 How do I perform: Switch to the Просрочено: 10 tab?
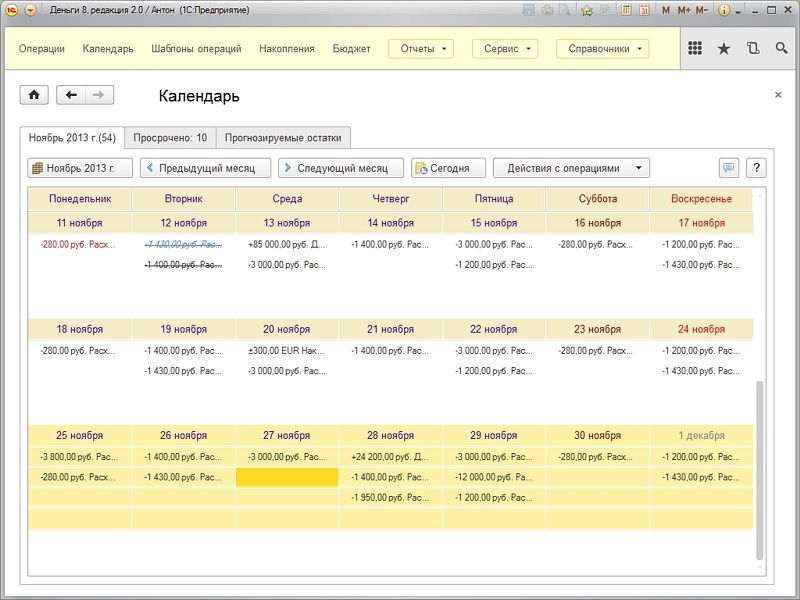click(x=170, y=138)
